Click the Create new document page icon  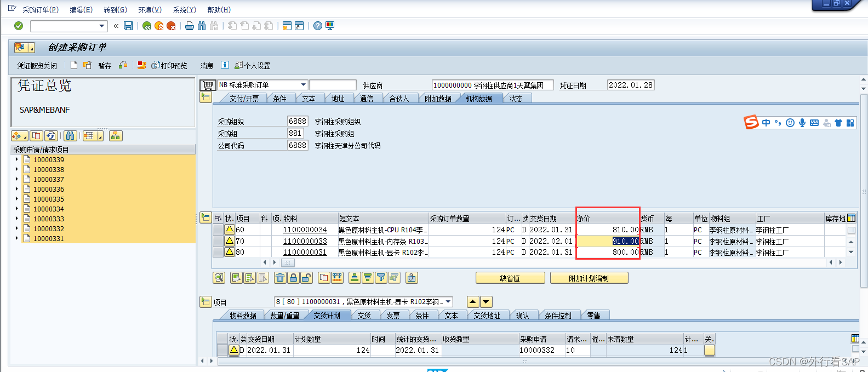tap(74, 65)
